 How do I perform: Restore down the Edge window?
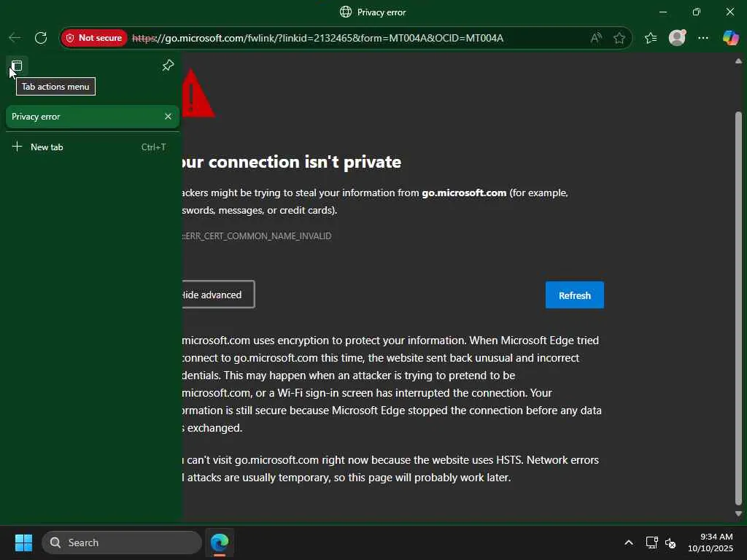[x=697, y=12]
